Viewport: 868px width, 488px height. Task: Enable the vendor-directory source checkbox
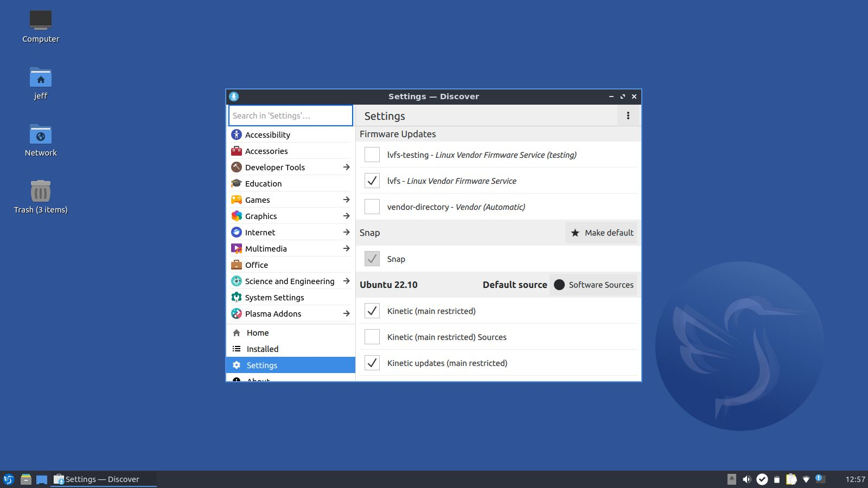click(x=372, y=207)
